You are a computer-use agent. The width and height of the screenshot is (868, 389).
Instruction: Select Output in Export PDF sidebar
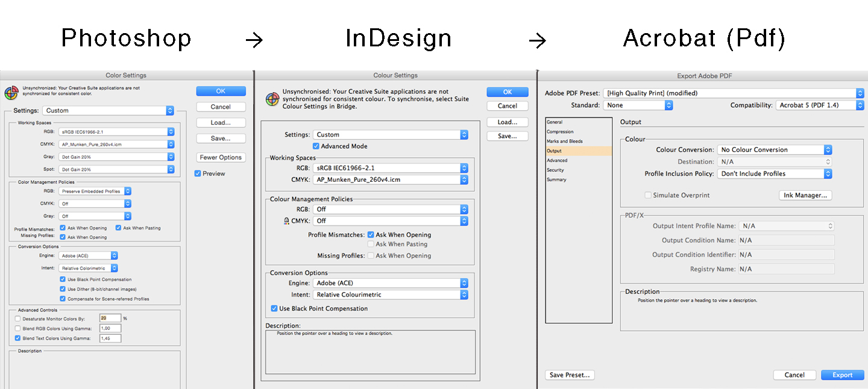579,151
